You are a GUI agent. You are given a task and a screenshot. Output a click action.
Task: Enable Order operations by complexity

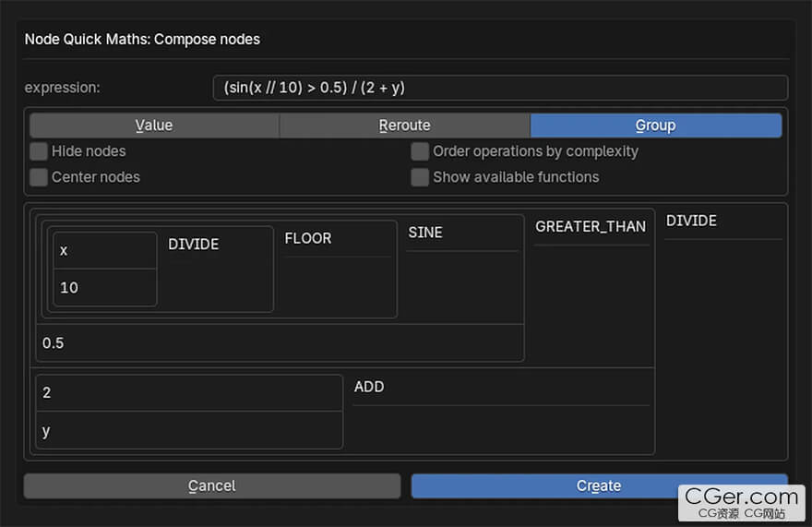point(420,151)
